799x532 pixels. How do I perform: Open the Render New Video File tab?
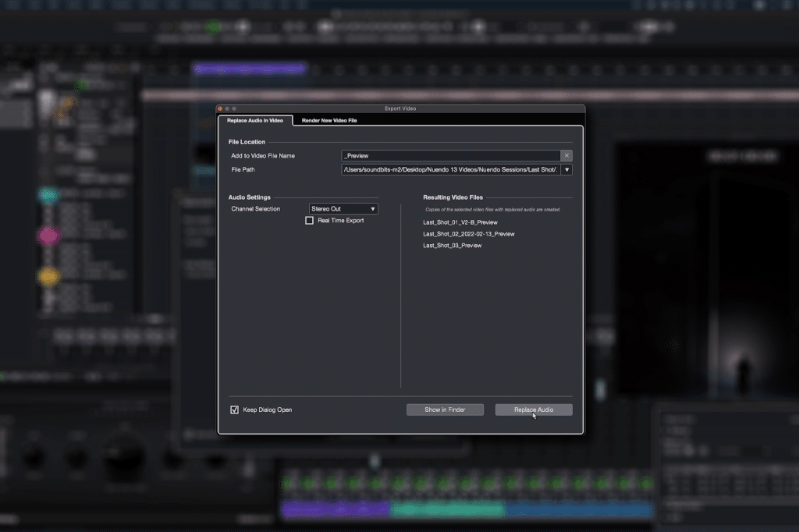[329, 120]
